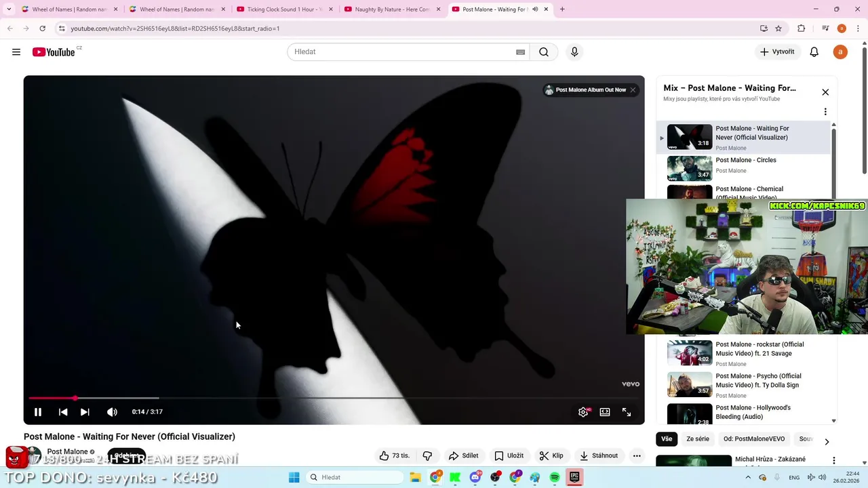Switch to Ticking Clock Sound 1 Hour tab
868x488 pixels.
284,9
